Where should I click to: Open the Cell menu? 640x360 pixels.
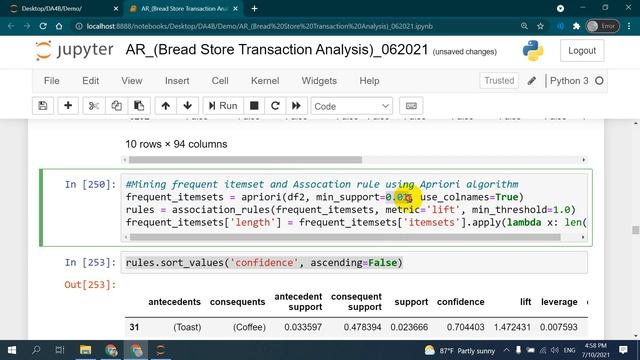[x=220, y=81]
